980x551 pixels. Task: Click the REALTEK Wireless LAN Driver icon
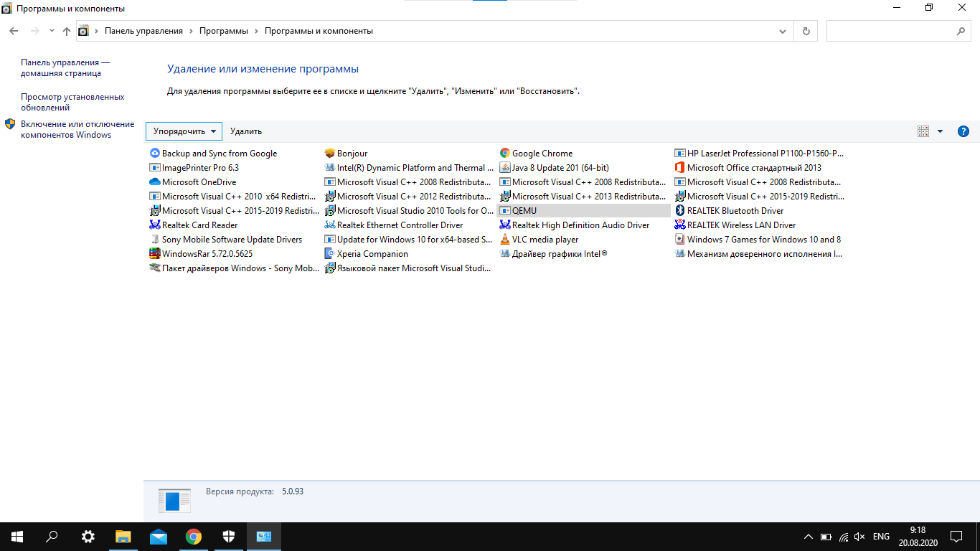click(x=680, y=225)
